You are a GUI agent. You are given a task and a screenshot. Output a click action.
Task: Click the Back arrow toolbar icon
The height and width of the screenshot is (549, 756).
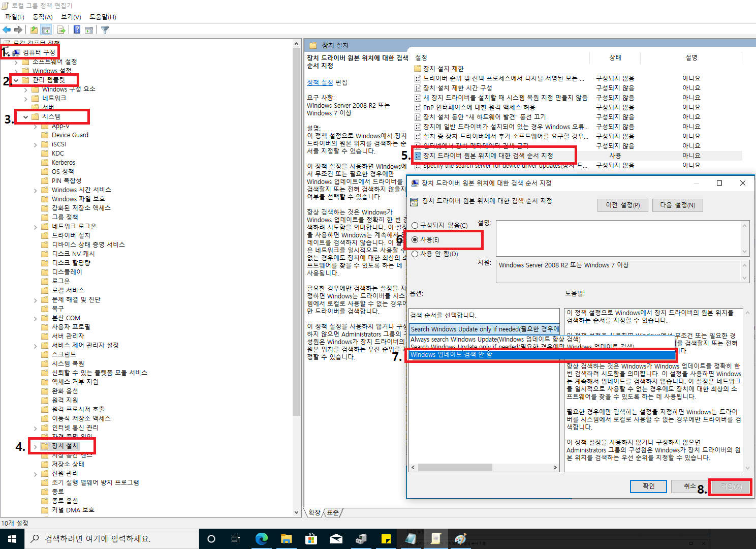click(7, 29)
